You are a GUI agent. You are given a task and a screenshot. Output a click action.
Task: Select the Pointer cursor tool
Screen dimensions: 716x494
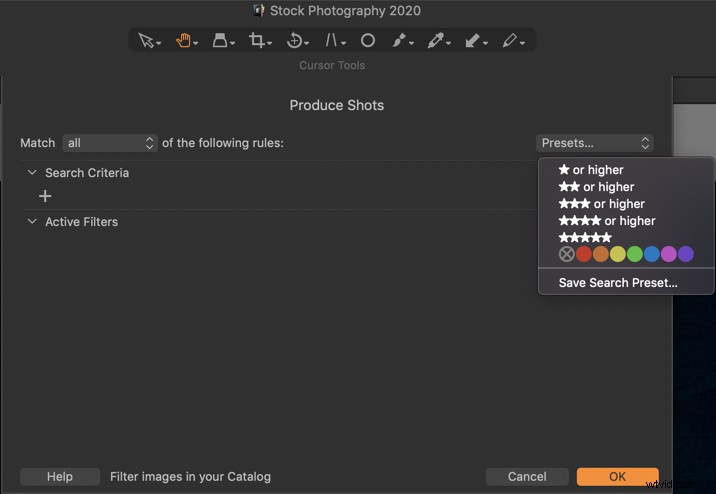[146, 41]
